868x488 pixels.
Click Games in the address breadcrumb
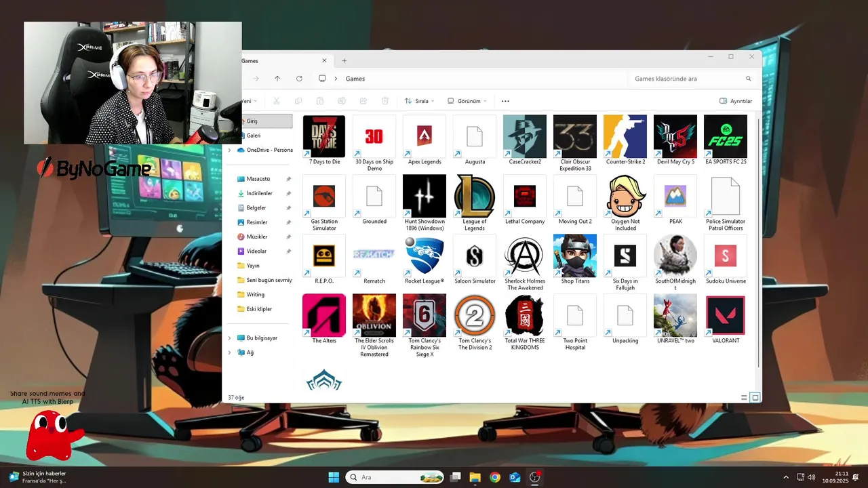pyautogui.click(x=355, y=79)
